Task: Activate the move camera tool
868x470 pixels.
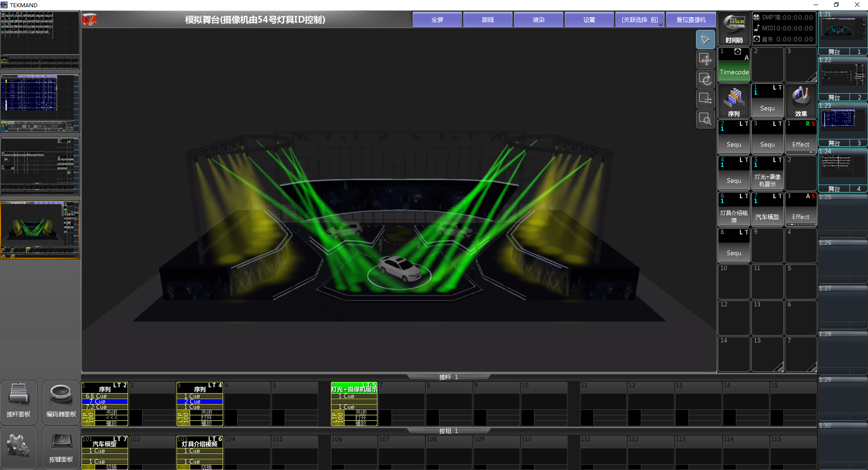Action: [705, 59]
